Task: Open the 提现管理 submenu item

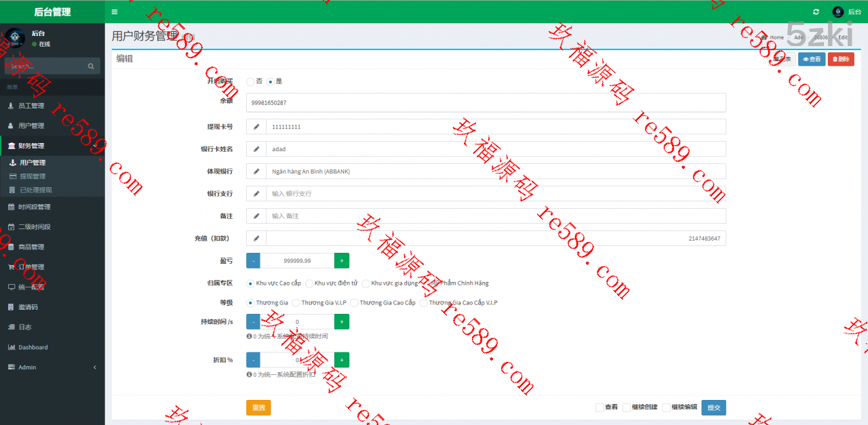Action: pyautogui.click(x=33, y=176)
